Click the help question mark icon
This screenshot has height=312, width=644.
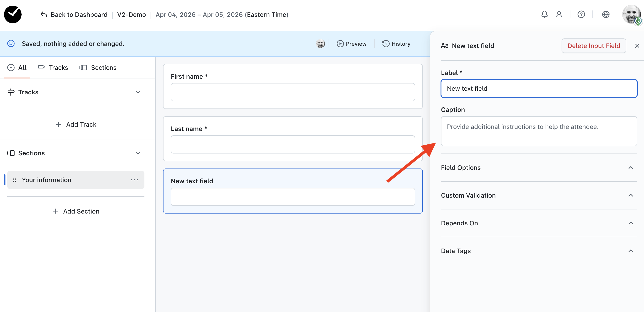click(x=581, y=15)
